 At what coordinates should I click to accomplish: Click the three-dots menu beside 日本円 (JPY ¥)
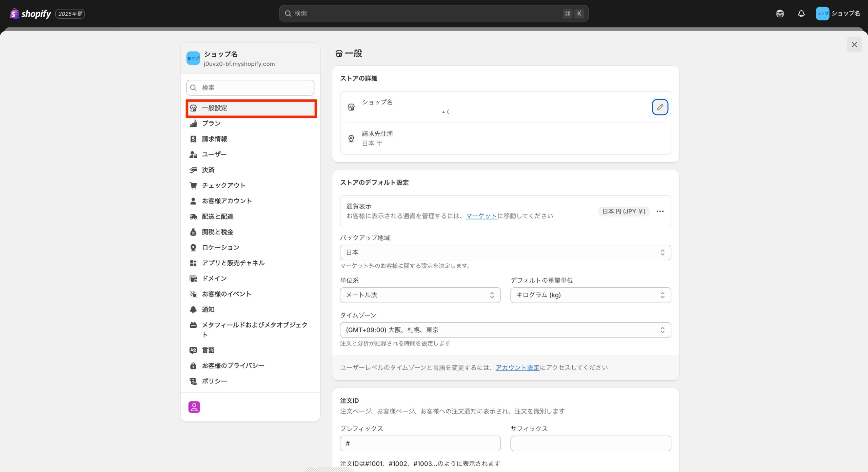[660, 211]
